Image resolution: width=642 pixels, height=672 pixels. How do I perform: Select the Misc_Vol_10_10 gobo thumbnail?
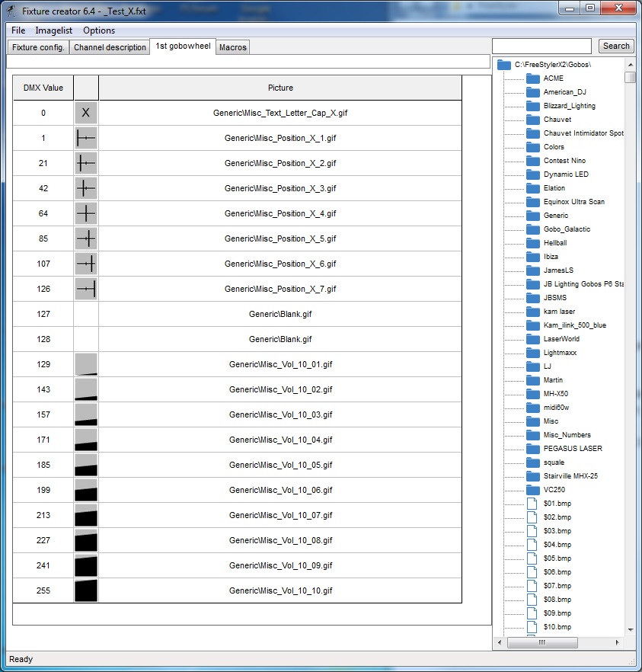85,590
